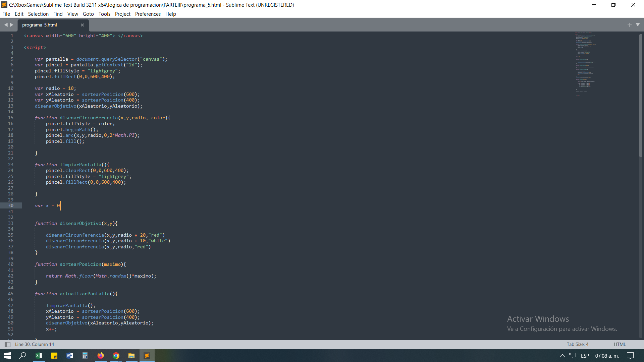
Task: Click the Windows Start menu icon
Action: point(7,355)
